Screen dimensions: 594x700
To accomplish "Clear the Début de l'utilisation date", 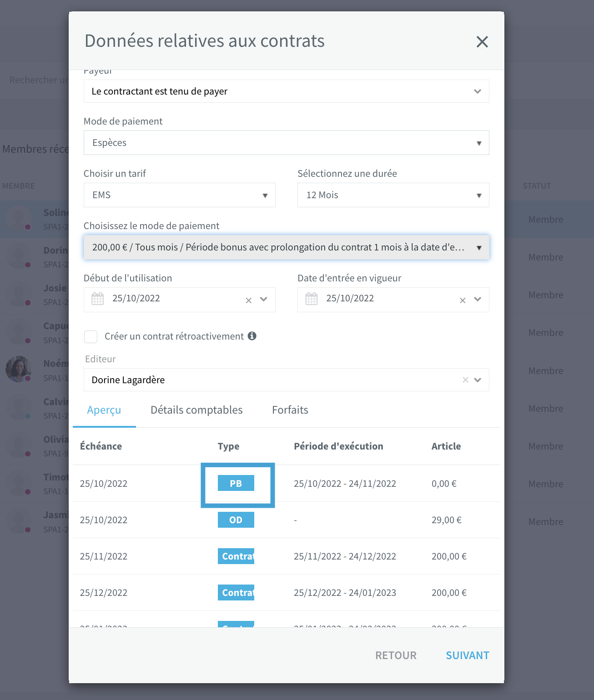I will (248, 300).
